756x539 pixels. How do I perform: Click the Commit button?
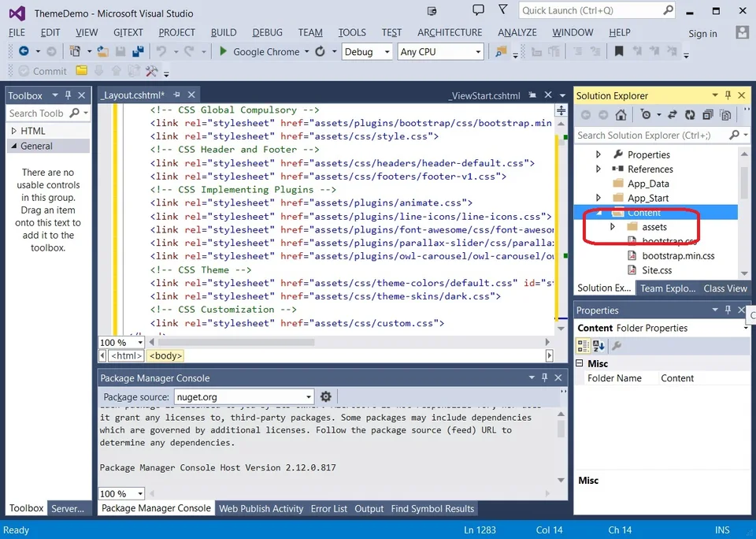pyautogui.click(x=43, y=71)
